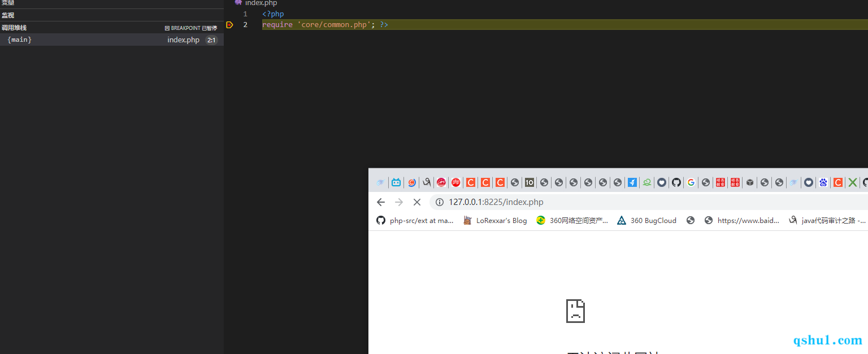View site information icon in address bar
Screen dimensions: 868x354
440,202
